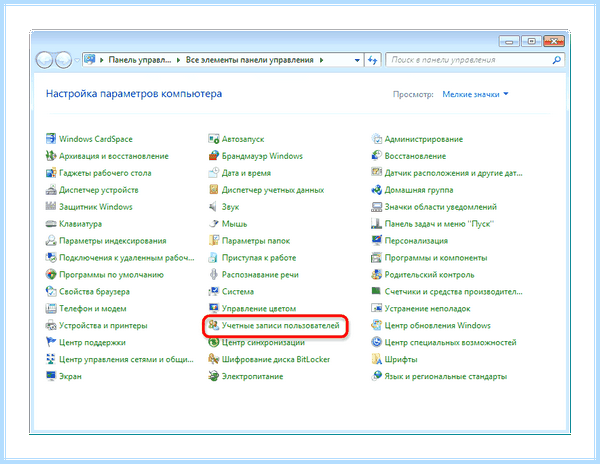Click the Автозапуск icon

click(214, 138)
